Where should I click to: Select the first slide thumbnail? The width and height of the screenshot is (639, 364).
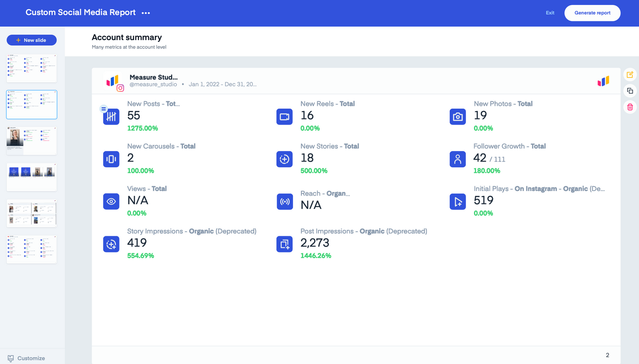(31, 68)
